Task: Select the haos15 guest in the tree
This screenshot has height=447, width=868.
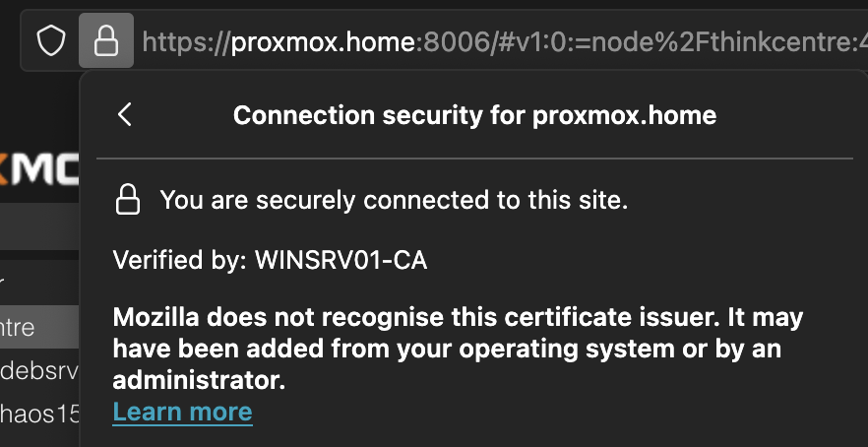Action: coord(39,414)
